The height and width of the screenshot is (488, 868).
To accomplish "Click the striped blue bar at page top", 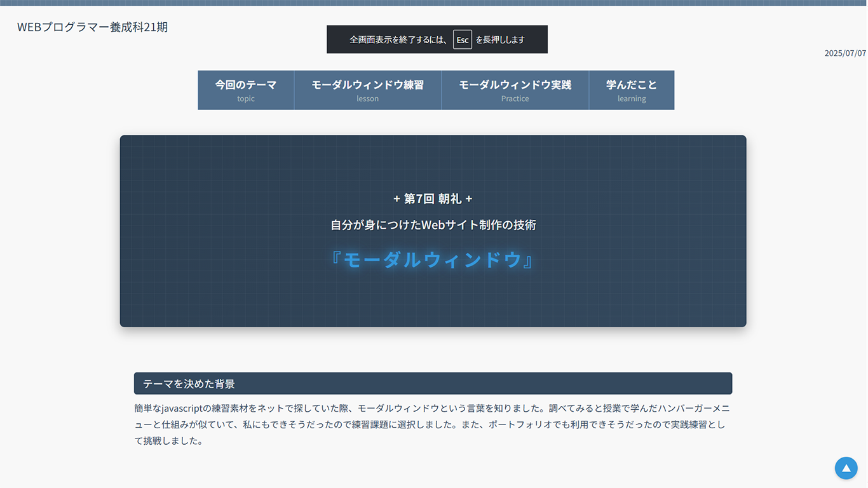I will pos(434,3).
